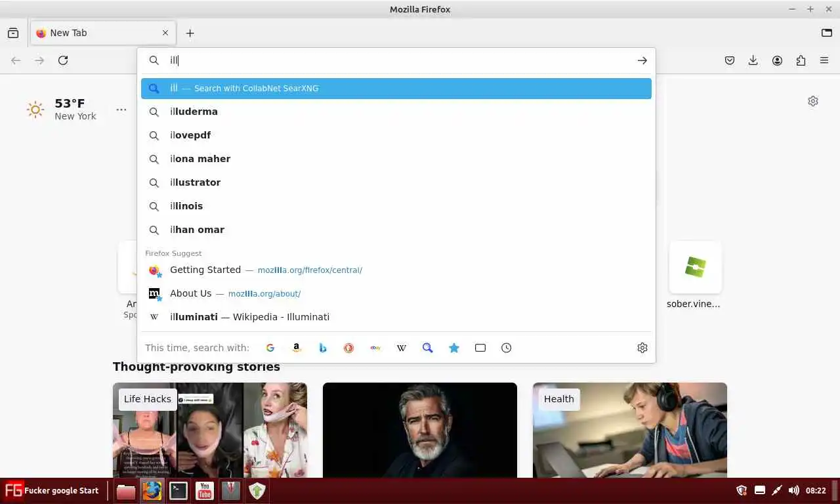Select the New Tab tab
The height and width of the screenshot is (504, 840).
[103, 33]
